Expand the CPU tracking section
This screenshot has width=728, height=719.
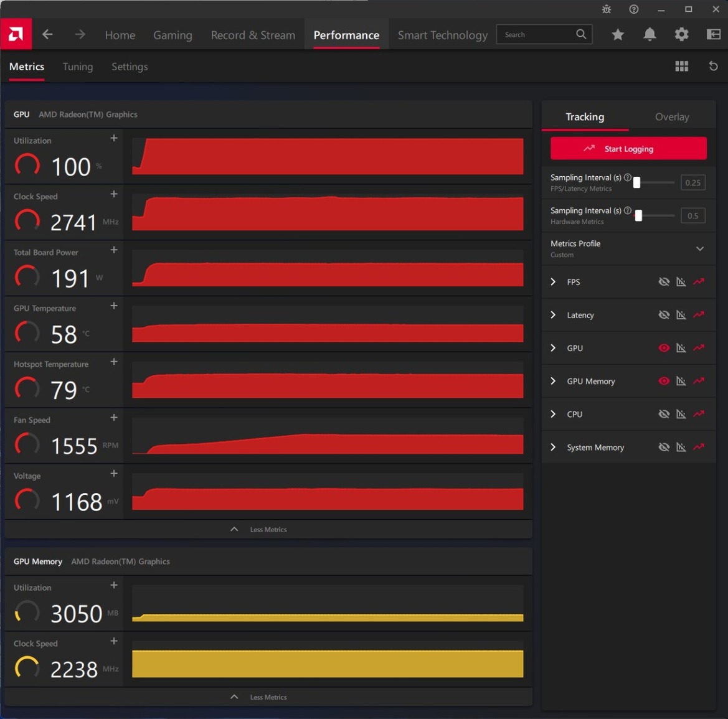[553, 414]
